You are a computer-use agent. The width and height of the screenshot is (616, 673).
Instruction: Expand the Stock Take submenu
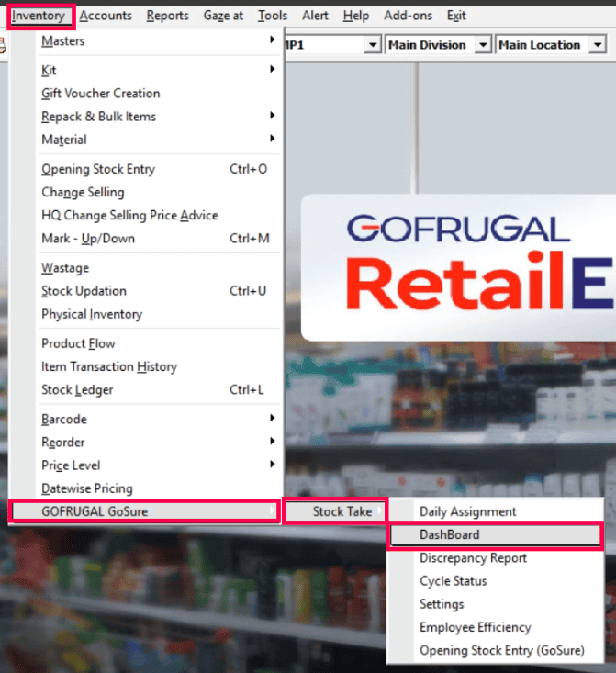(x=335, y=511)
